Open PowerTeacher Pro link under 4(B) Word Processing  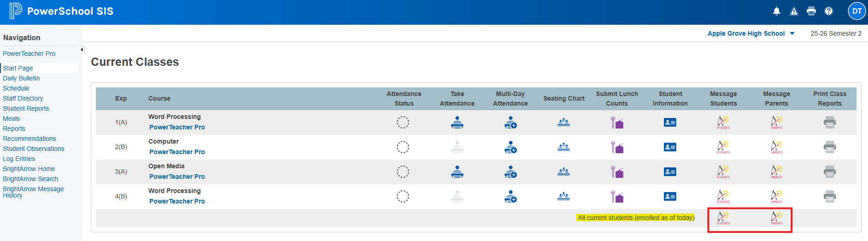(177, 201)
